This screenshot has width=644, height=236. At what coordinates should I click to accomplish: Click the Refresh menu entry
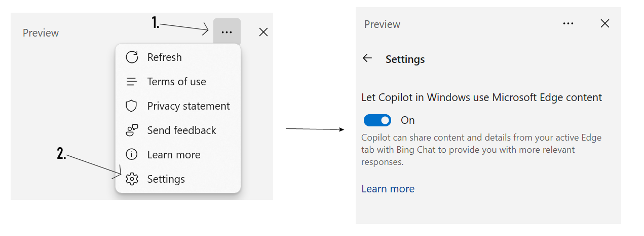pos(178,57)
